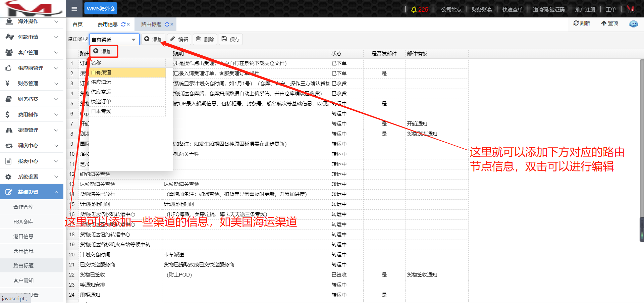The image size is (644, 303).
Task: Select 供应海运 from the dropdown list
Action: tap(101, 82)
